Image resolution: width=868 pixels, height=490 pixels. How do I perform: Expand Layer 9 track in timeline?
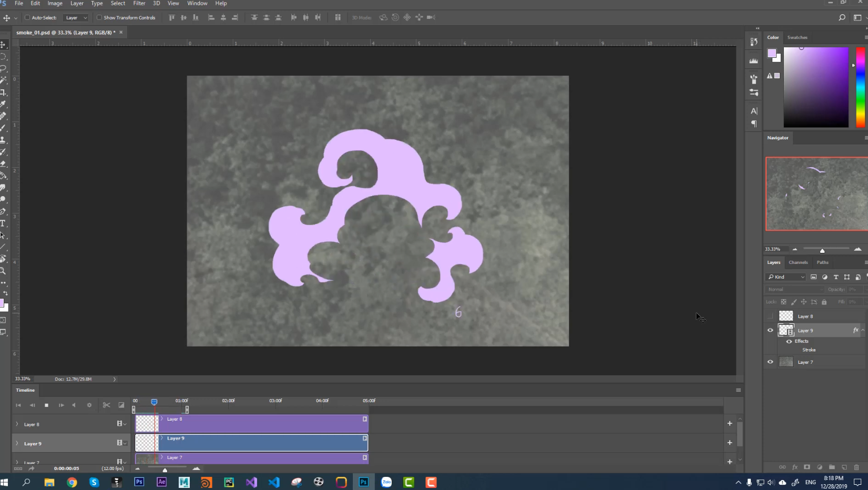click(17, 443)
